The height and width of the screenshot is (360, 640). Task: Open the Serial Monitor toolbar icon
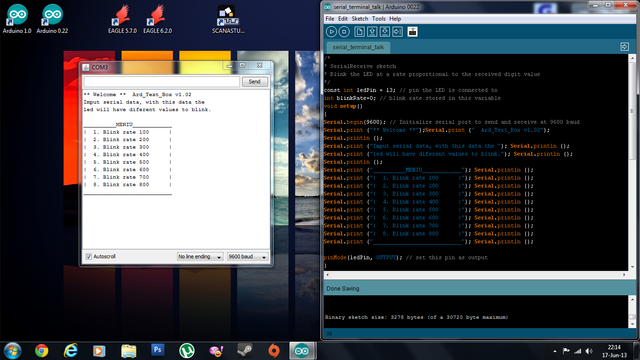412,31
